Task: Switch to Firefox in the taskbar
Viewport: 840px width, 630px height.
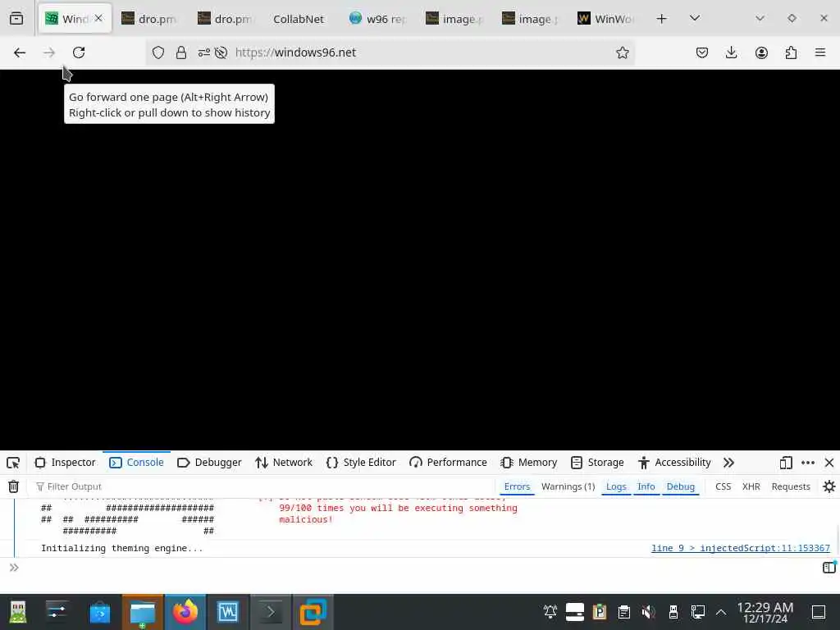Action: point(185,612)
